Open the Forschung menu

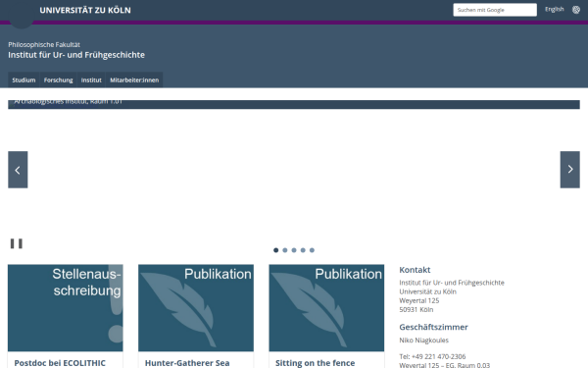58,80
